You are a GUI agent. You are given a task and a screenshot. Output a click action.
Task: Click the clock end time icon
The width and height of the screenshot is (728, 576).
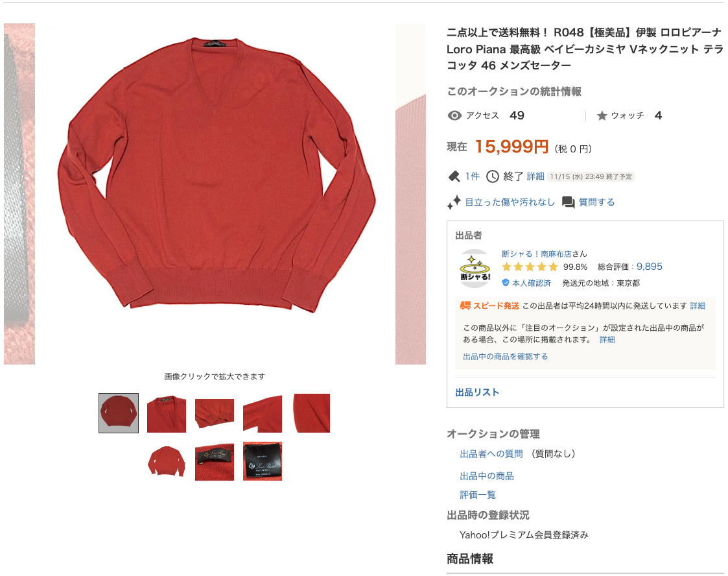click(x=492, y=176)
